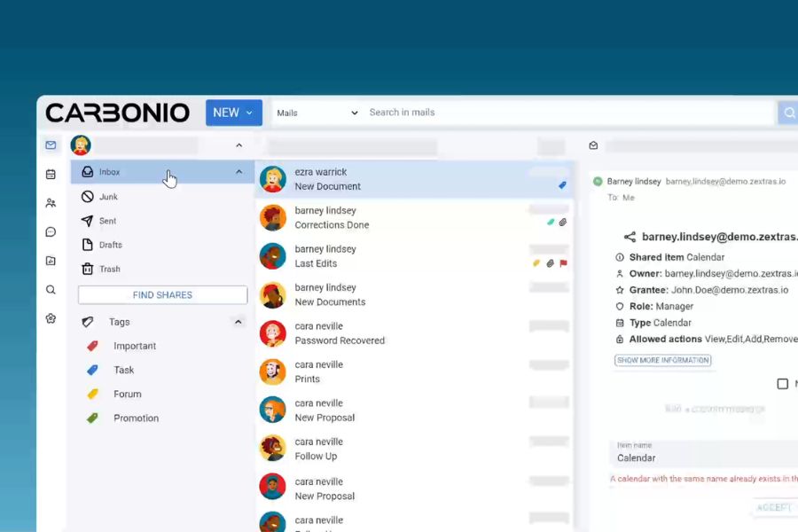Image resolution: width=798 pixels, height=532 pixels.
Task: Click the share icon beside barney.lindsey heading
Action: (x=630, y=237)
